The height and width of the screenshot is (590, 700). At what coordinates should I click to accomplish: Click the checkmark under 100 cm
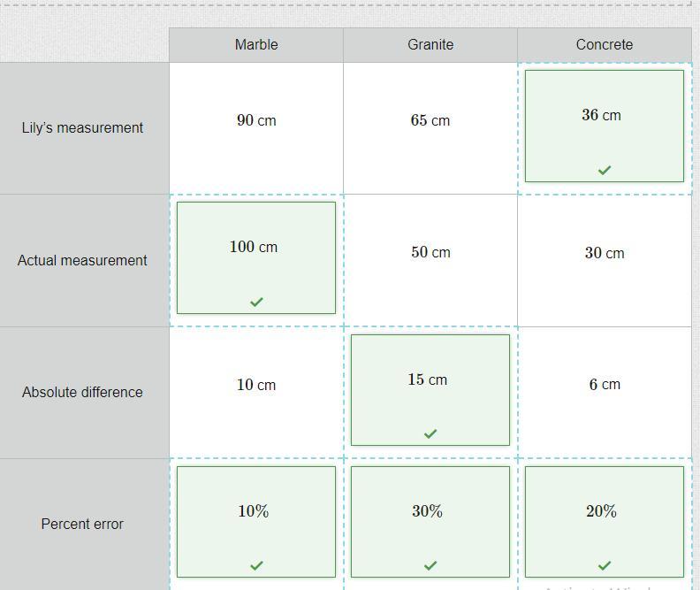(x=256, y=302)
